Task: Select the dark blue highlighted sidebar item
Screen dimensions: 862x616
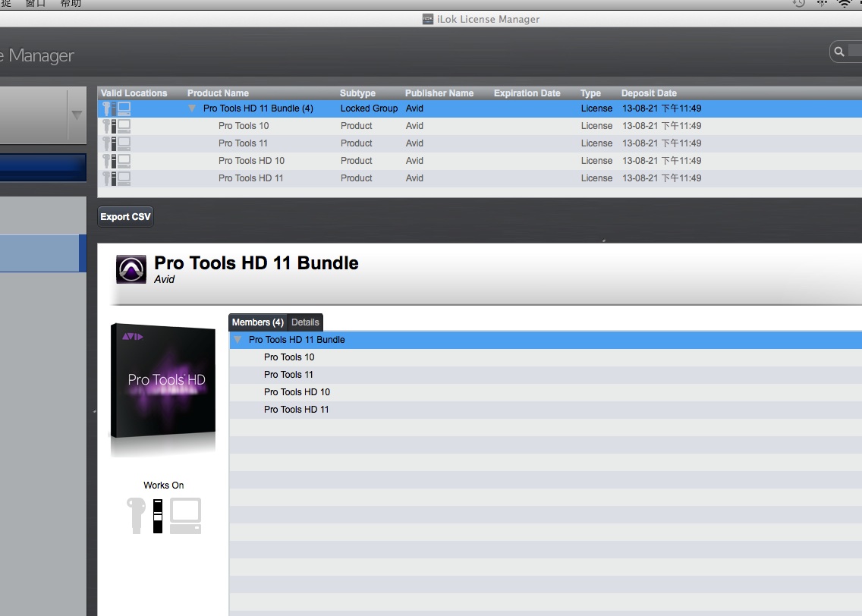Action: tap(43, 168)
